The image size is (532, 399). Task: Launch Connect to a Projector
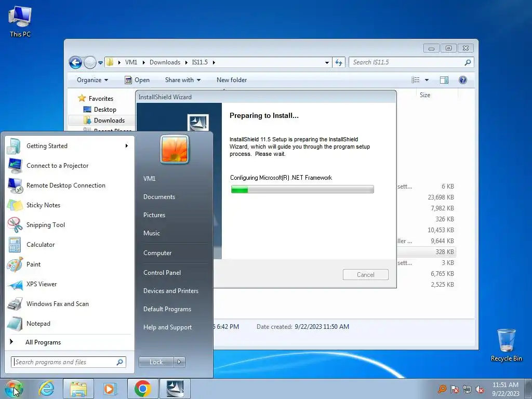[57, 166]
